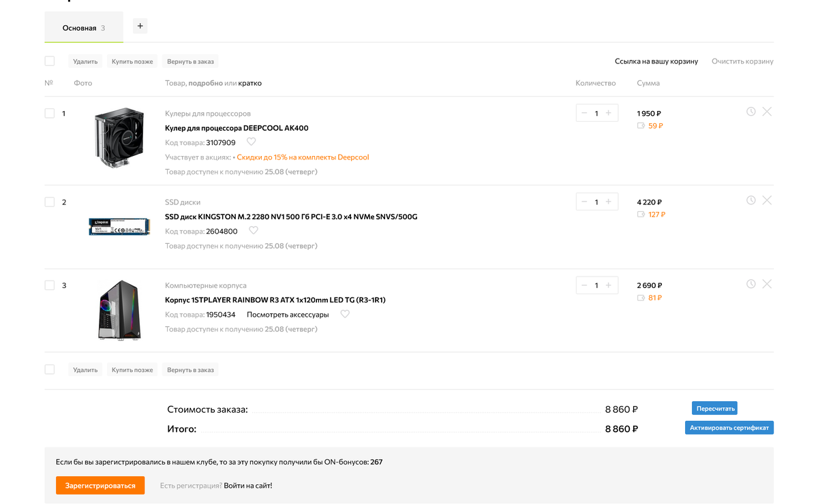Delete Kingston SSD from cart (X)
Screen dimensions: 818x504
[767, 200]
